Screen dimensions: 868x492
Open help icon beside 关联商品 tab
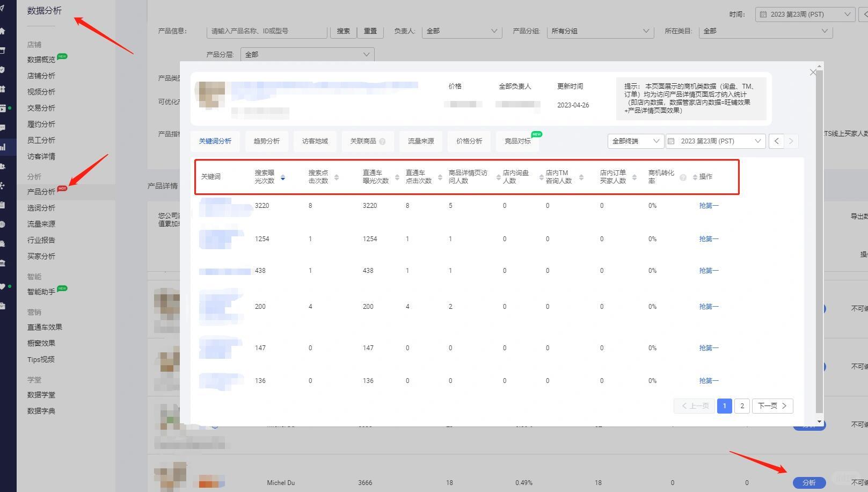point(382,142)
